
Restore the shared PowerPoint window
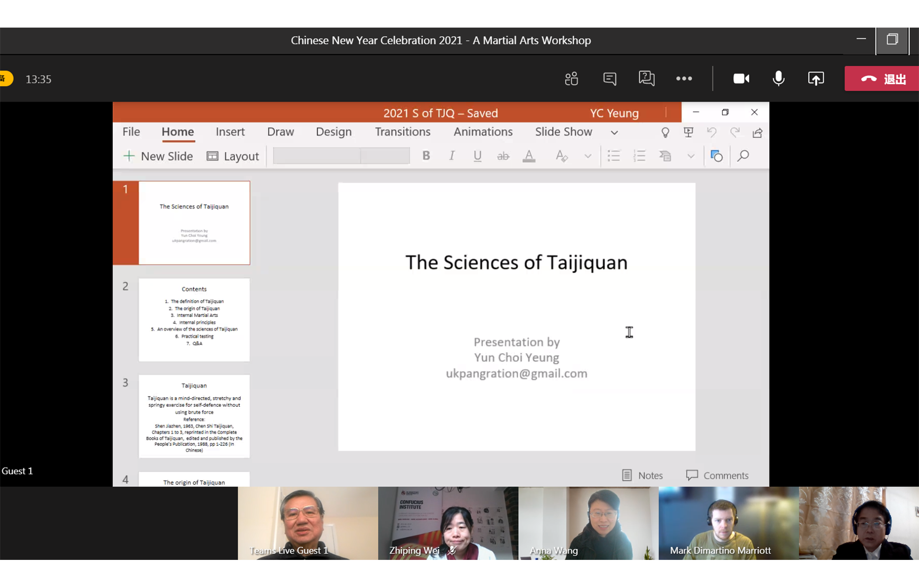[x=725, y=112]
